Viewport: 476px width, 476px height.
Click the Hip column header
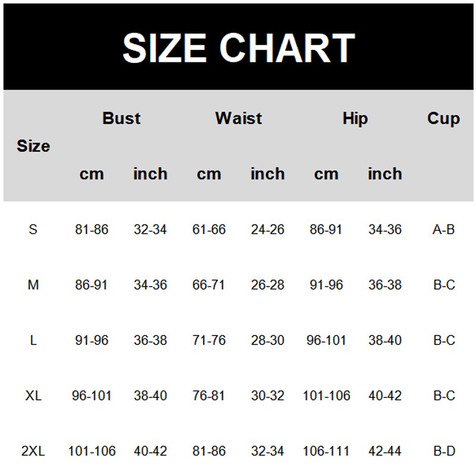click(355, 118)
